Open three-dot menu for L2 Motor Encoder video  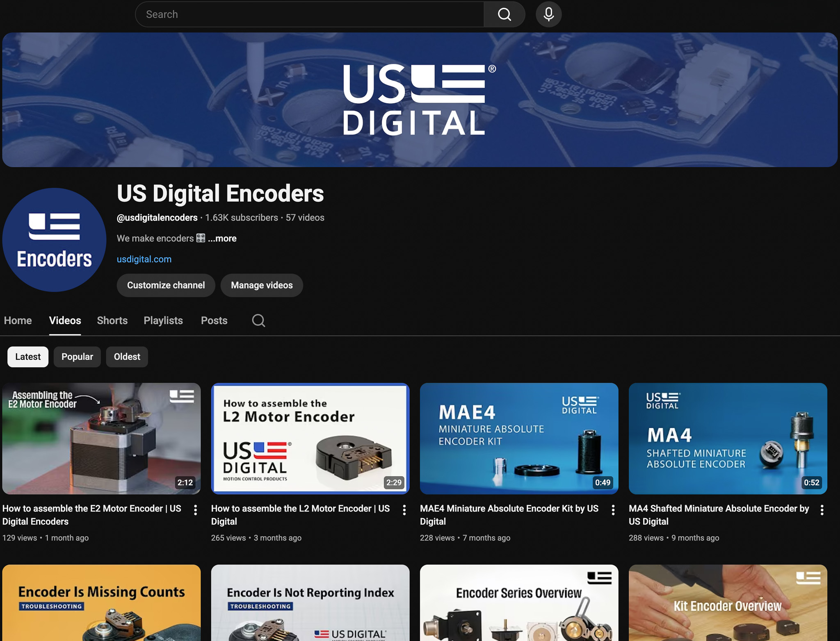[404, 510]
